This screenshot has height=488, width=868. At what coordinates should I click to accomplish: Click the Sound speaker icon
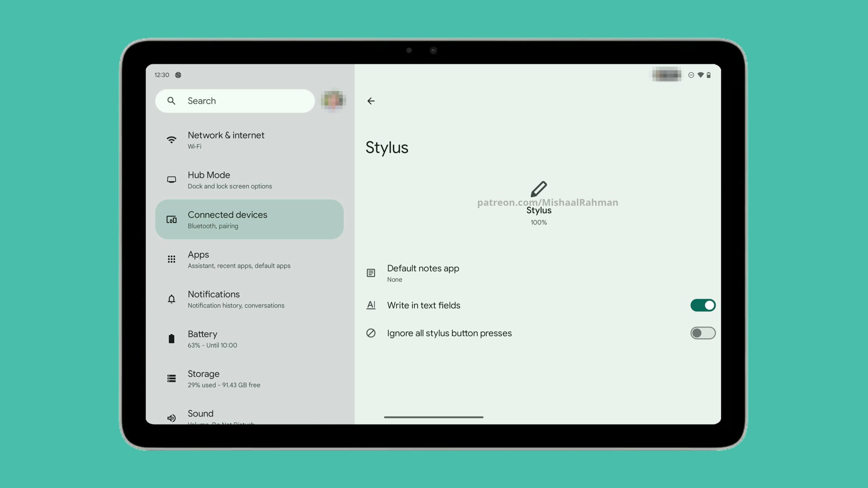(171, 418)
